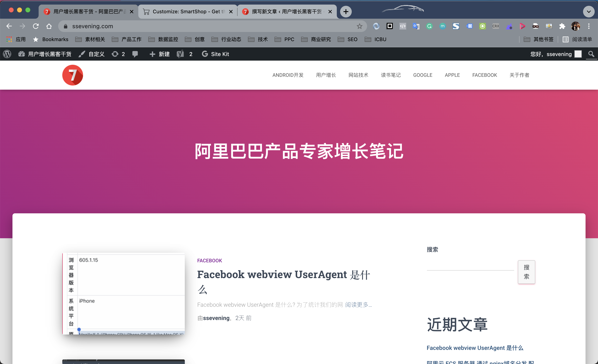598x364 pixels.
Task: Click the browser forward arrow
Action: point(22,26)
